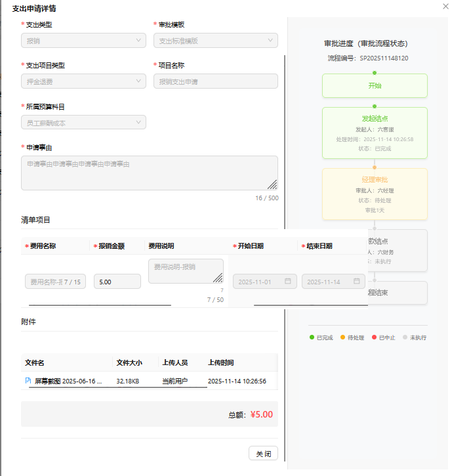The width and height of the screenshot is (450, 476).
Task: Click the red 已中止 legend dot
Action: (374, 337)
